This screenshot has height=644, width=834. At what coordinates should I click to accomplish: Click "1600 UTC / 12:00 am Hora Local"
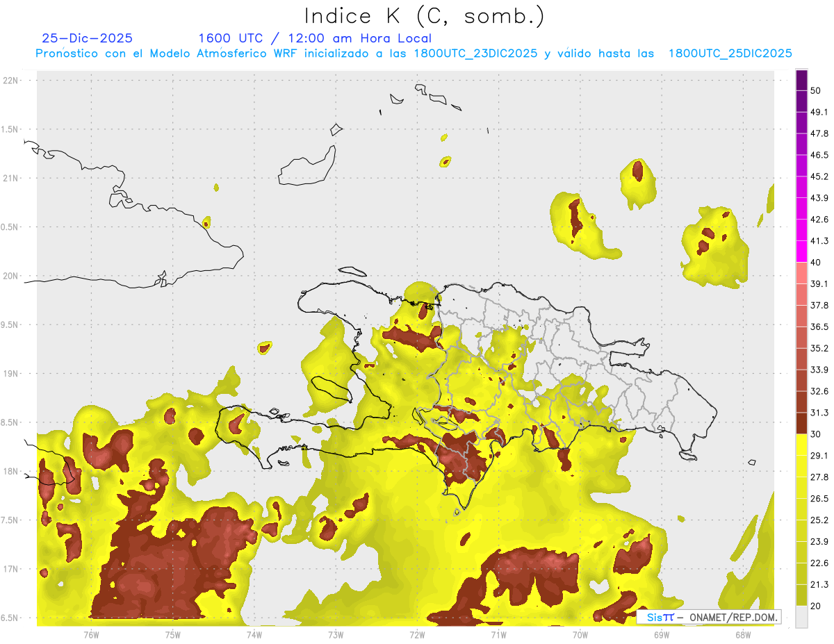click(x=315, y=38)
